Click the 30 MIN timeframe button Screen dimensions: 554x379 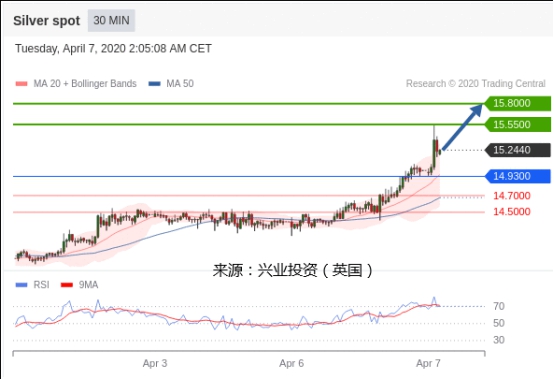click(111, 20)
